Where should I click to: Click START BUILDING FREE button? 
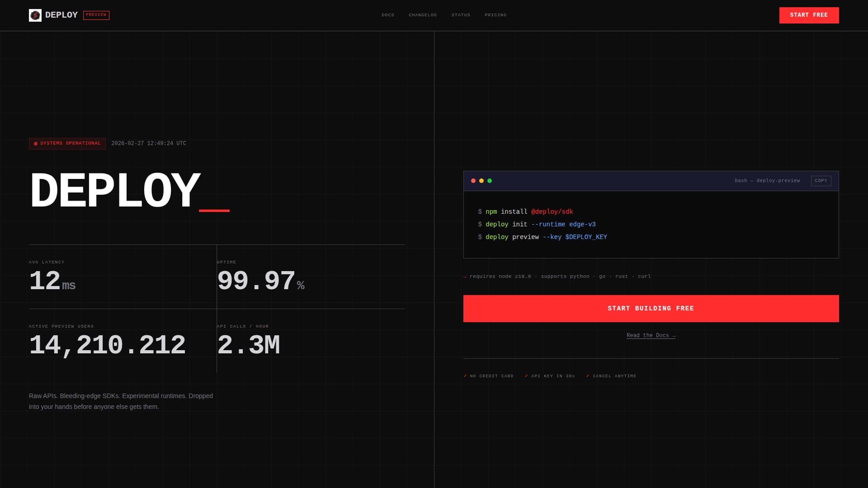[651, 309]
